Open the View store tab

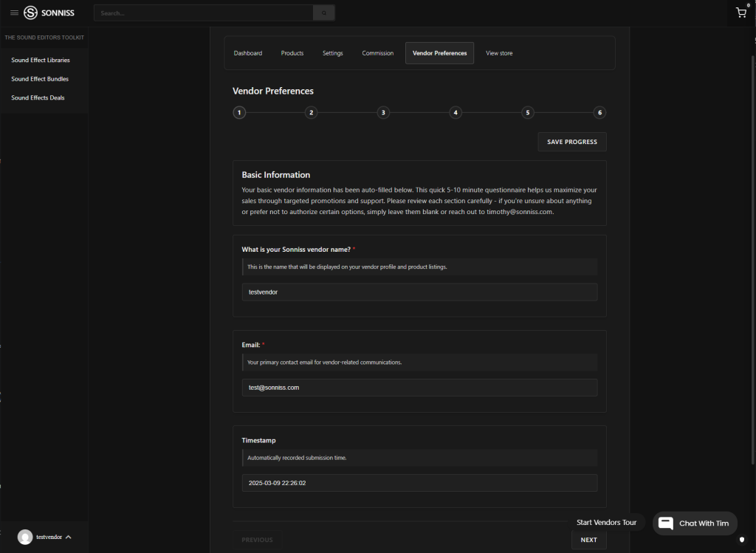pyautogui.click(x=499, y=53)
